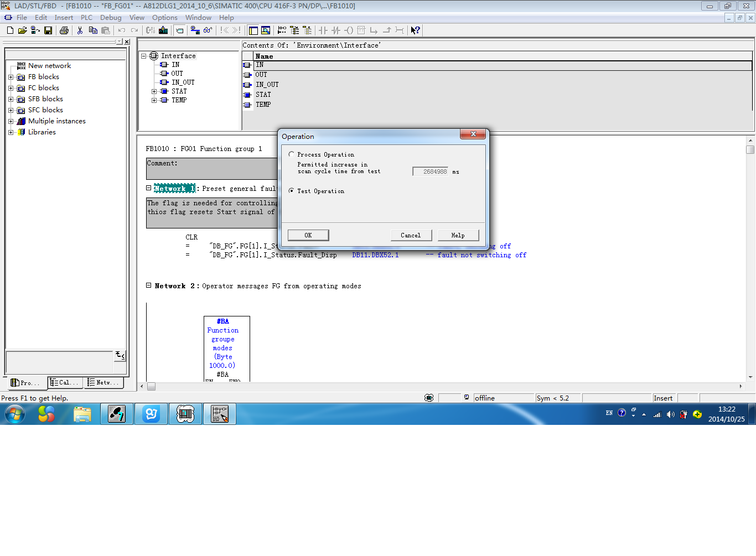Click OK in the Operation dialog
This screenshot has height=556, width=756.
pos(308,235)
